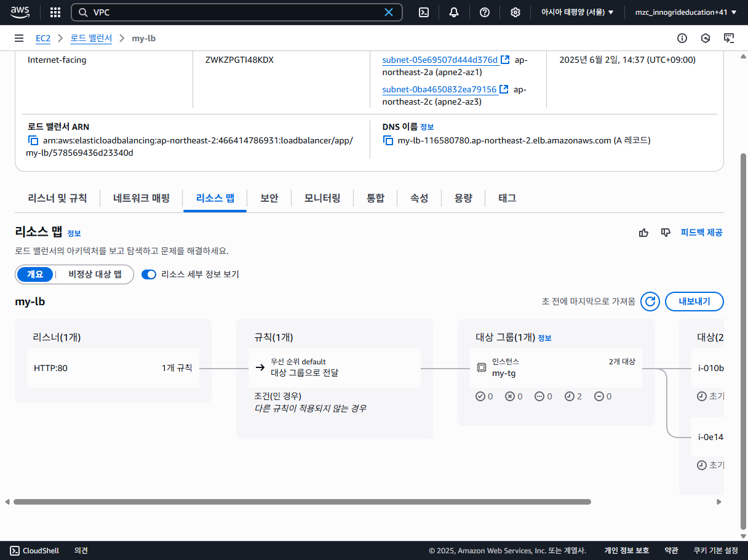Image resolution: width=748 pixels, height=560 pixels.
Task: Open subnet-05e69507d444d376d link
Action: click(x=440, y=60)
